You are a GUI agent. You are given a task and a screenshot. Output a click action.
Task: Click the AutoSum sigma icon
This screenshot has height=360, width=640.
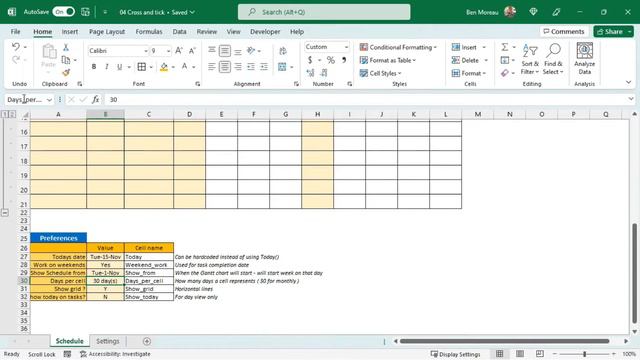(x=505, y=47)
